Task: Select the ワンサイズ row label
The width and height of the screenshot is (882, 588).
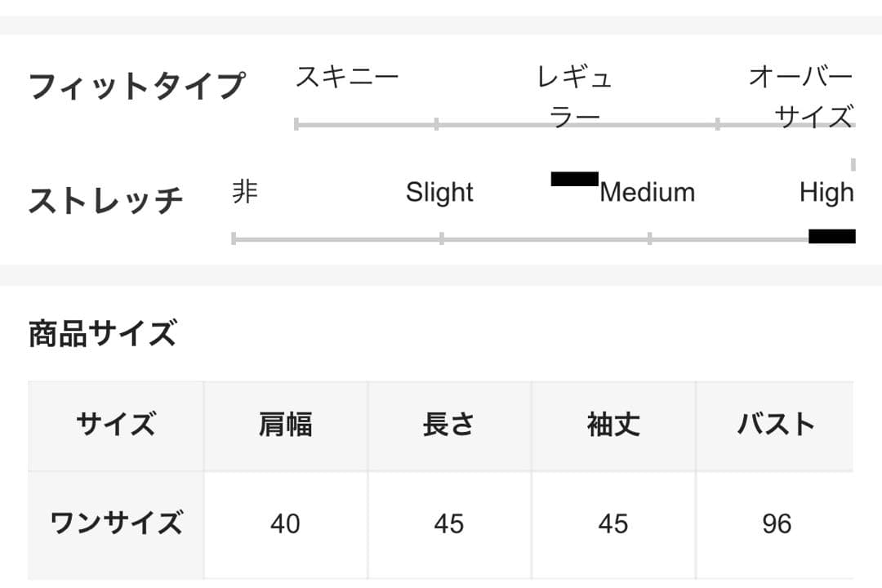Action: coord(116,524)
